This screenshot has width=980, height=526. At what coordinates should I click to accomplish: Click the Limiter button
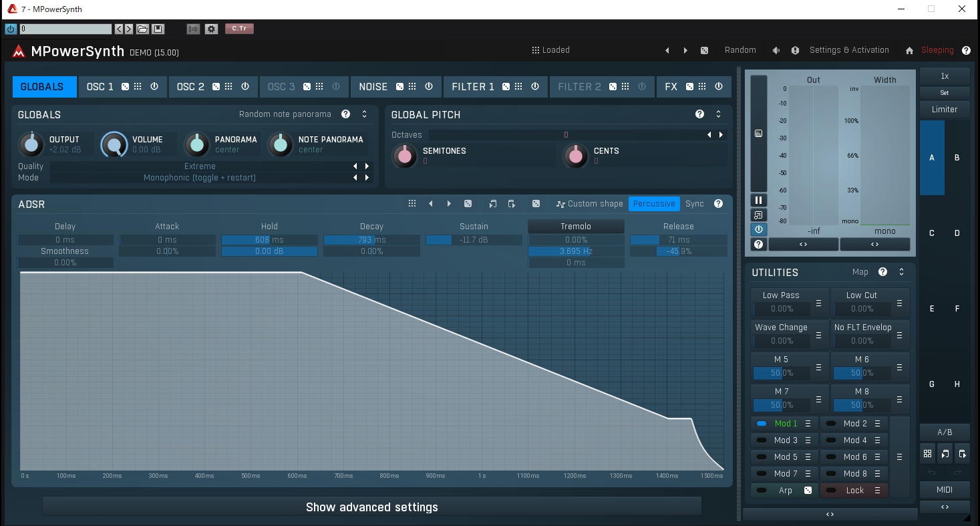point(944,109)
